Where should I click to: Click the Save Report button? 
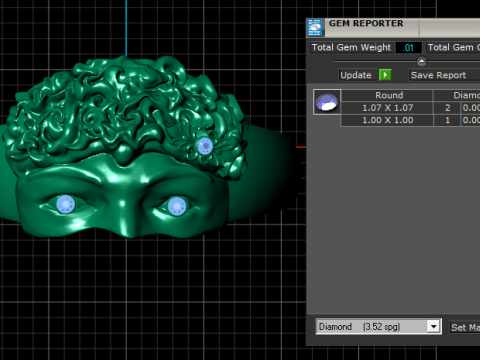444,75
